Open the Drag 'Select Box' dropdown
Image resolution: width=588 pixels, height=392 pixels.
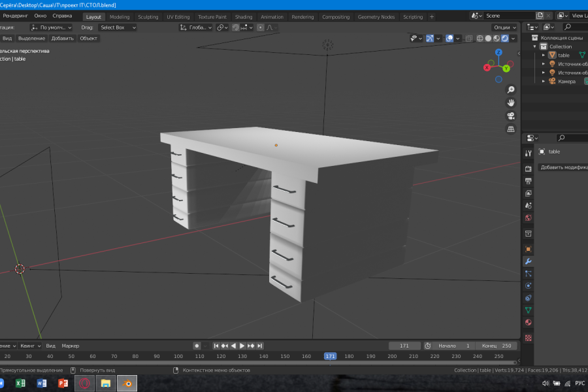point(118,27)
